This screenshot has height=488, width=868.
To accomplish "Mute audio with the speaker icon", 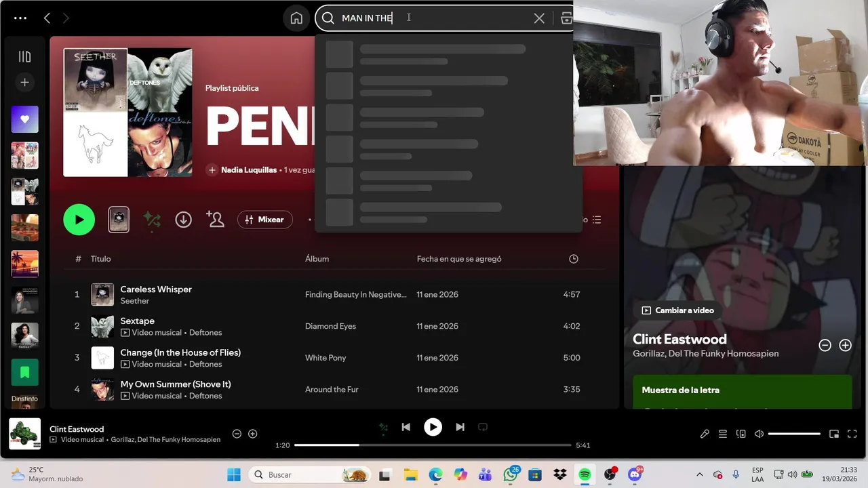I will pyautogui.click(x=759, y=434).
